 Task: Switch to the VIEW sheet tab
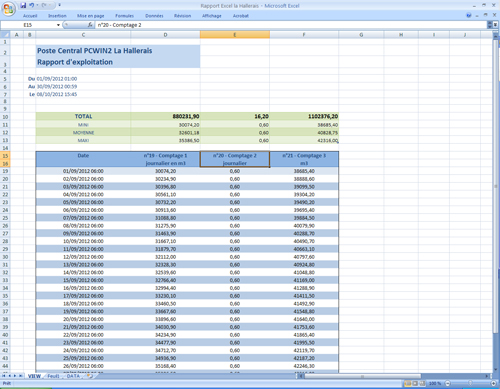[x=34, y=376]
